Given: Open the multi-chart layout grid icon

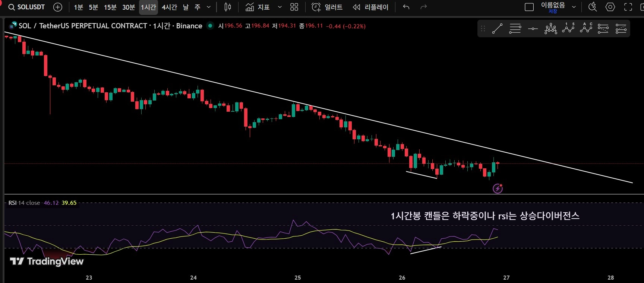Looking at the screenshot, I should point(294,7).
